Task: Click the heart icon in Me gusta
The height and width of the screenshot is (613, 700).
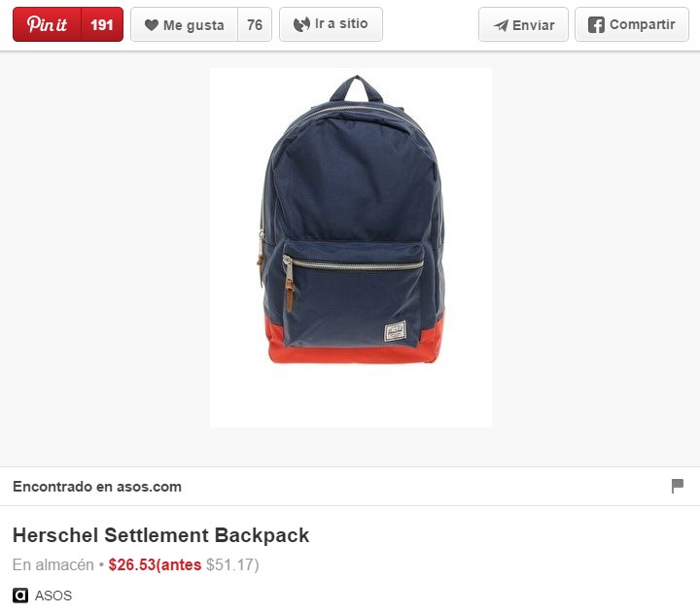Action: coord(152,25)
